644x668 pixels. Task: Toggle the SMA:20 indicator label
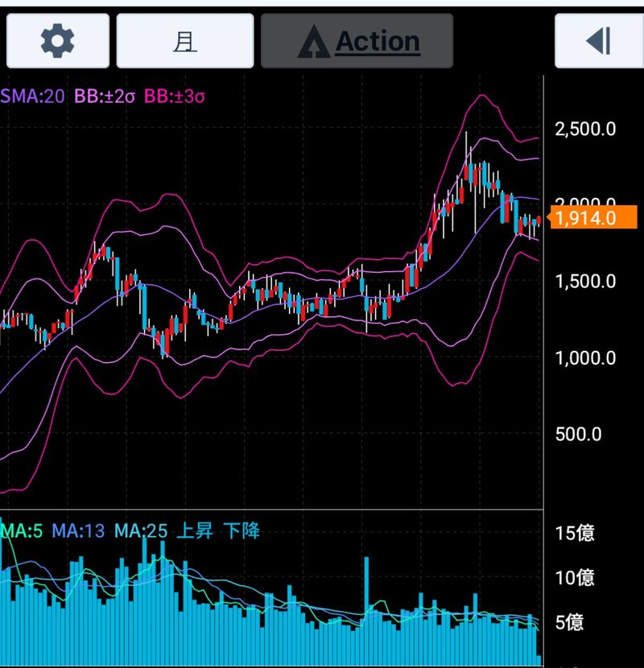coord(34,97)
